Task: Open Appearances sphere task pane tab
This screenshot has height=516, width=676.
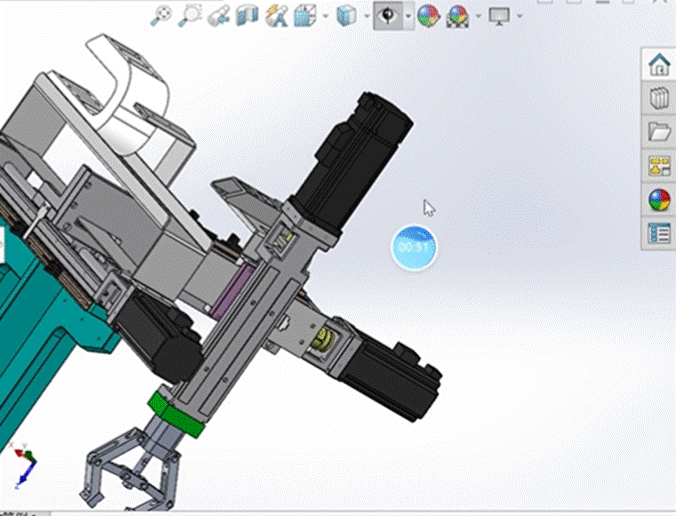Action: pyautogui.click(x=659, y=200)
